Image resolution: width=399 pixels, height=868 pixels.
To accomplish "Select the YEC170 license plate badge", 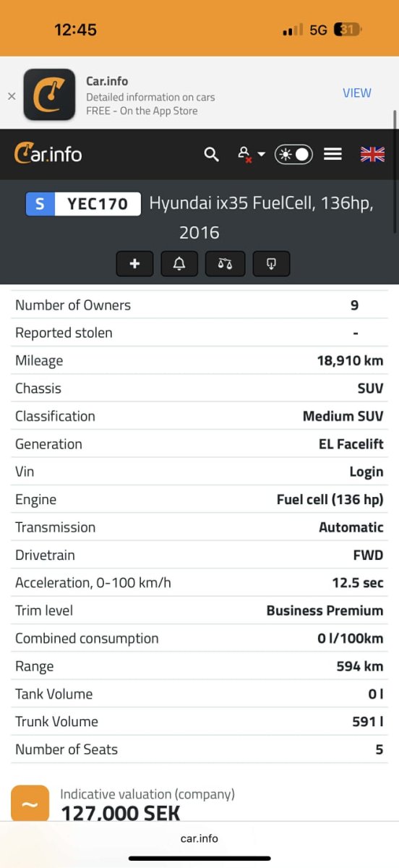I will (x=83, y=204).
